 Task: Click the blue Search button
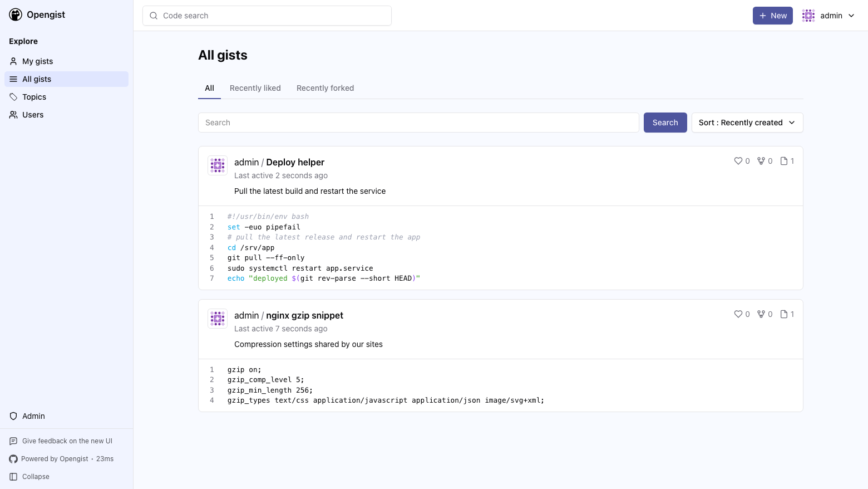(x=665, y=123)
